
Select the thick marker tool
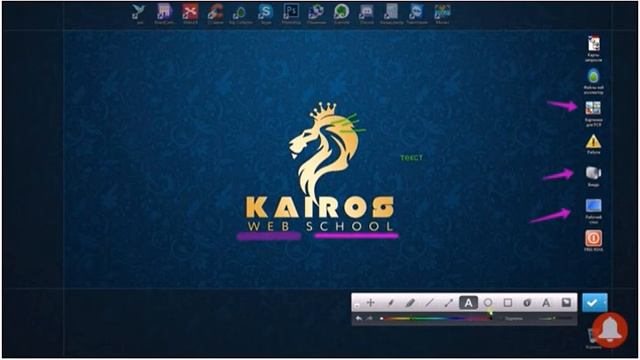(x=410, y=303)
